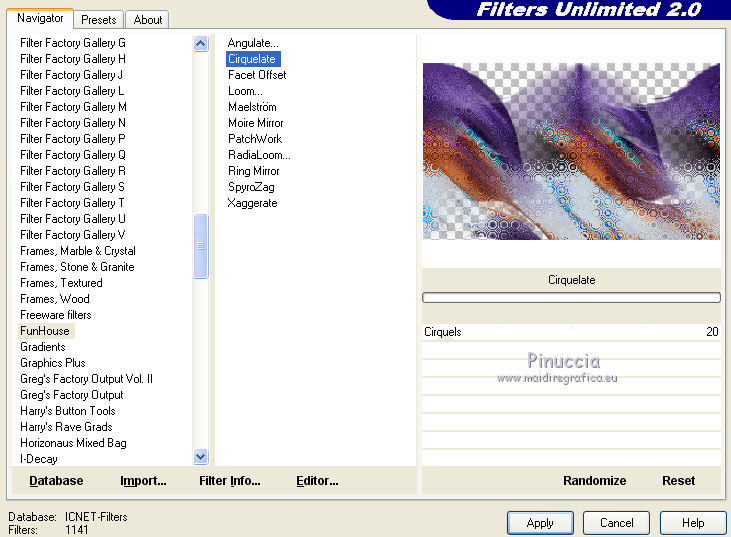Select Horizonaus Mixed Bag
Screen dimensions: 731x537
pos(73,443)
